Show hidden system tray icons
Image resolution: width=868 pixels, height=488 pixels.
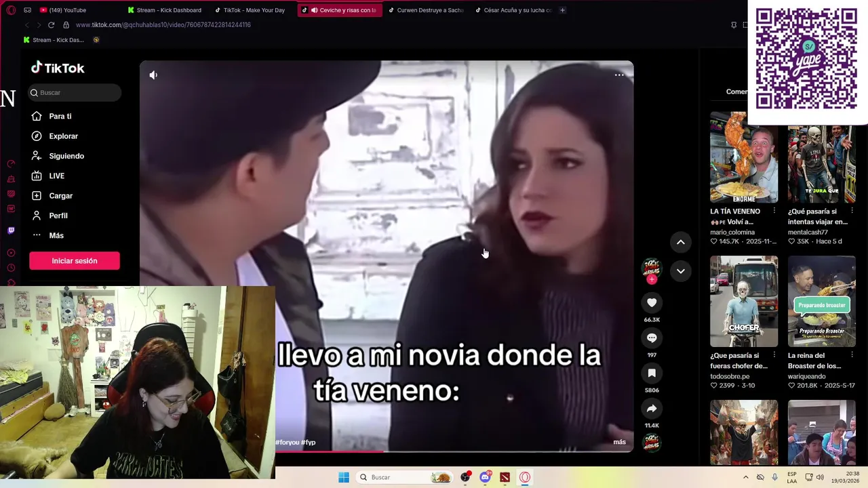pyautogui.click(x=746, y=477)
